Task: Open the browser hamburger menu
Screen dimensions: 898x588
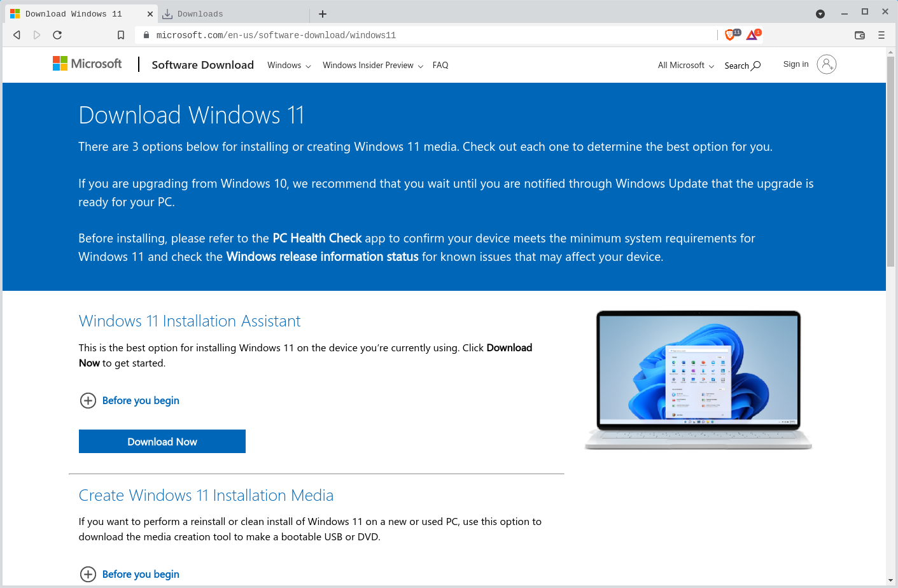Action: coord(881,35)
